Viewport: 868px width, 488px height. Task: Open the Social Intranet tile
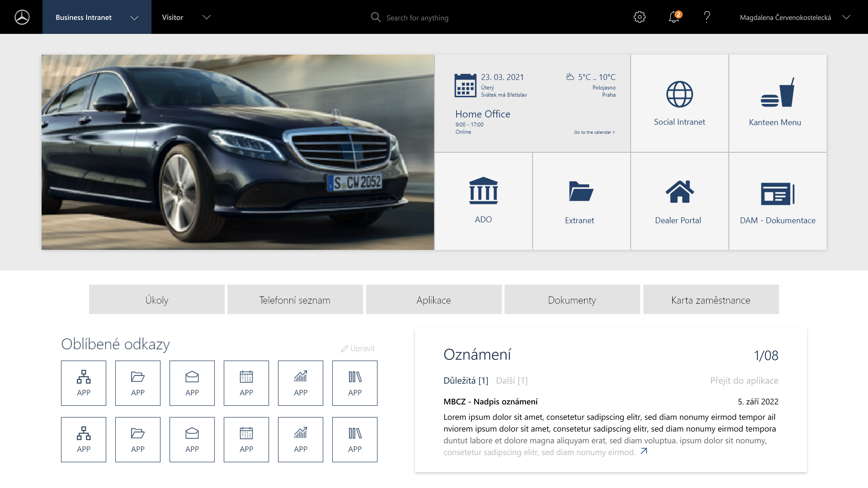coord(679,103)
